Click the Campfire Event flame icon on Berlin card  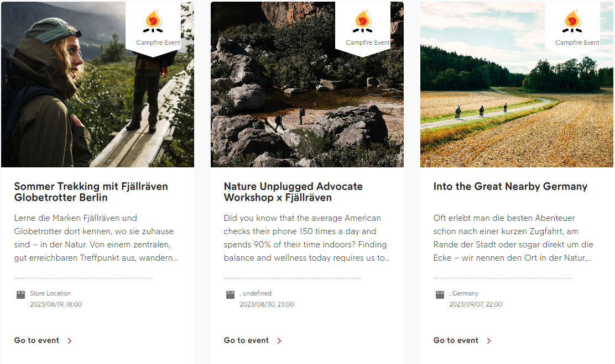pyautogui.click(x=153, y=21)
